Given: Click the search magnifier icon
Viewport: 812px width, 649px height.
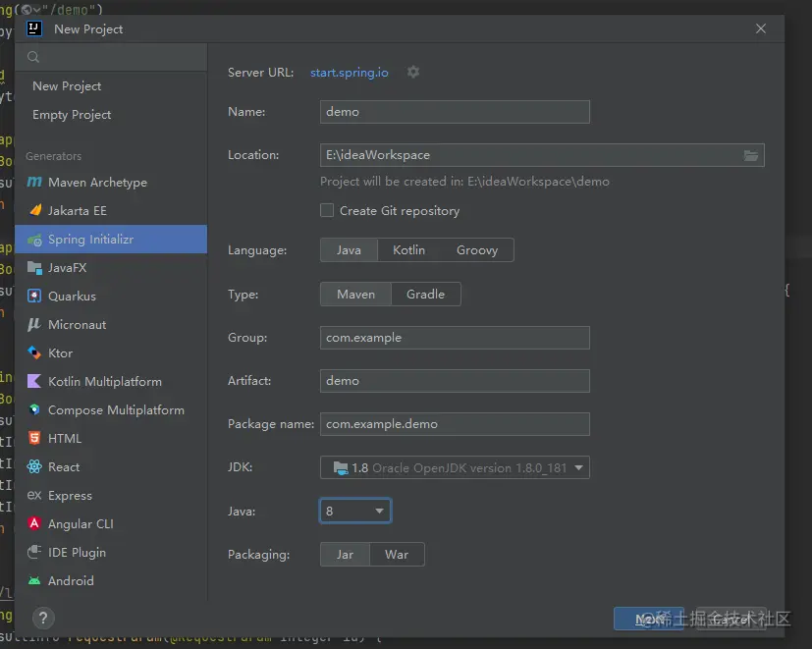Looking at the screenshot, I should pyautogui.click(x=33, y=57).
